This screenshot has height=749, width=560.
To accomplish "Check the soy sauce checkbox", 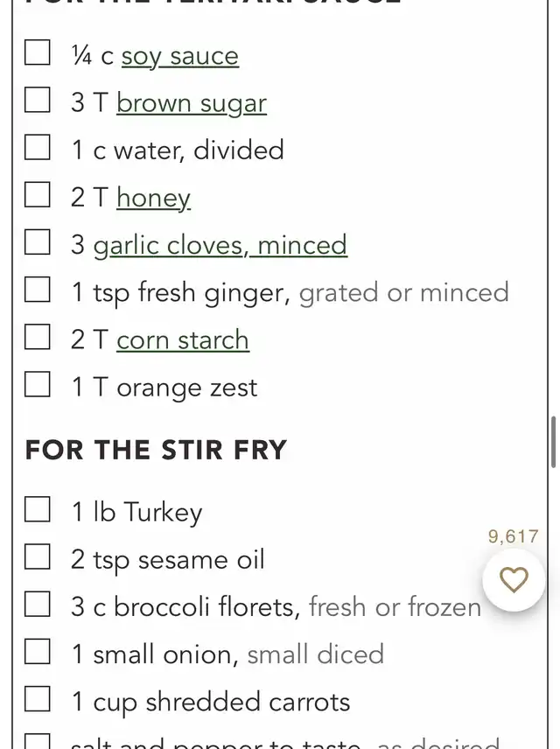I will pyautogui.click(x=38, y=52).
